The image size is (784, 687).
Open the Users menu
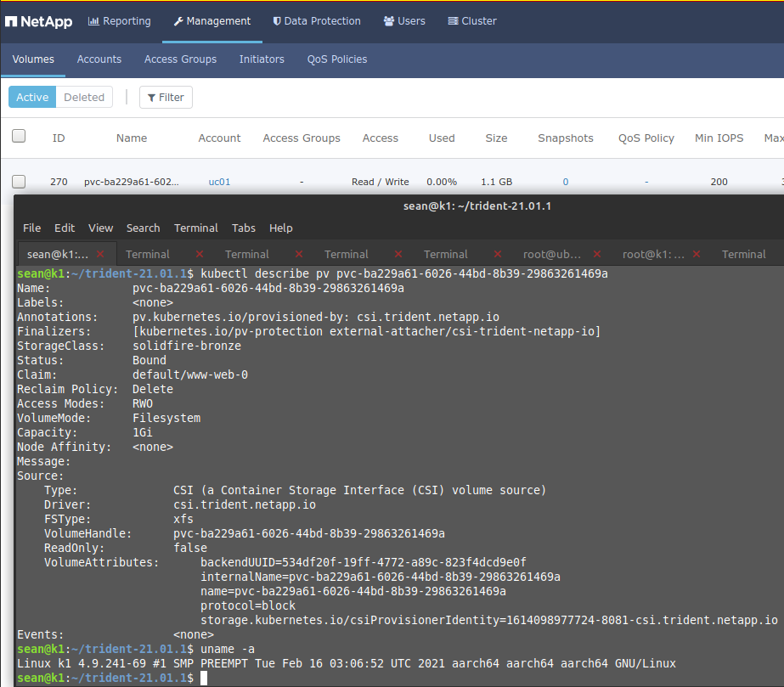(x=404, y=21)
